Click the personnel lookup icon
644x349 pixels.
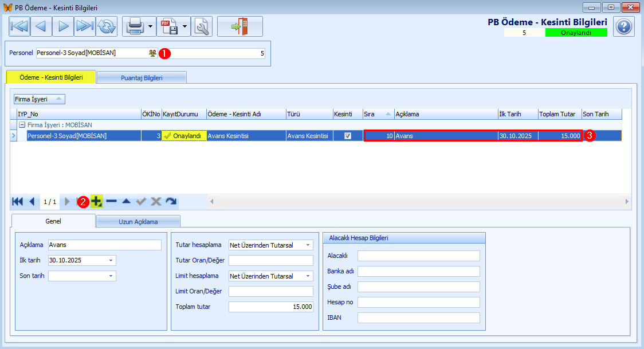click(152, 53)
